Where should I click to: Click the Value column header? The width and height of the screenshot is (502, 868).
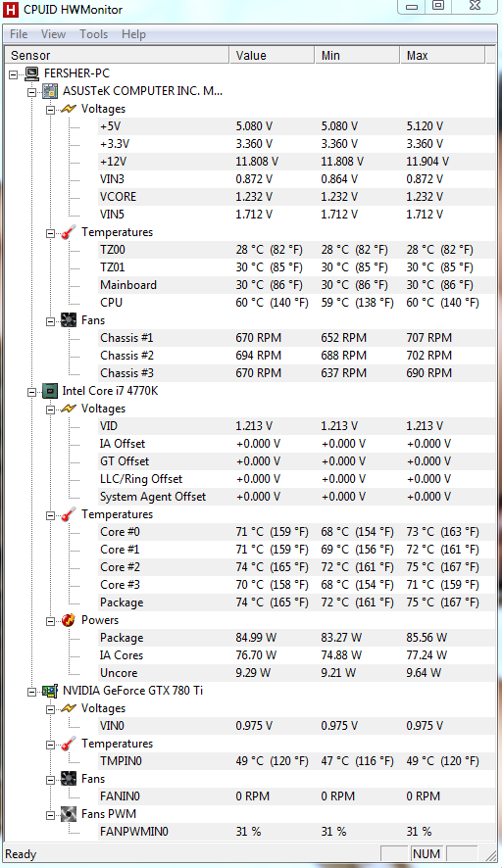pos(272,56)
